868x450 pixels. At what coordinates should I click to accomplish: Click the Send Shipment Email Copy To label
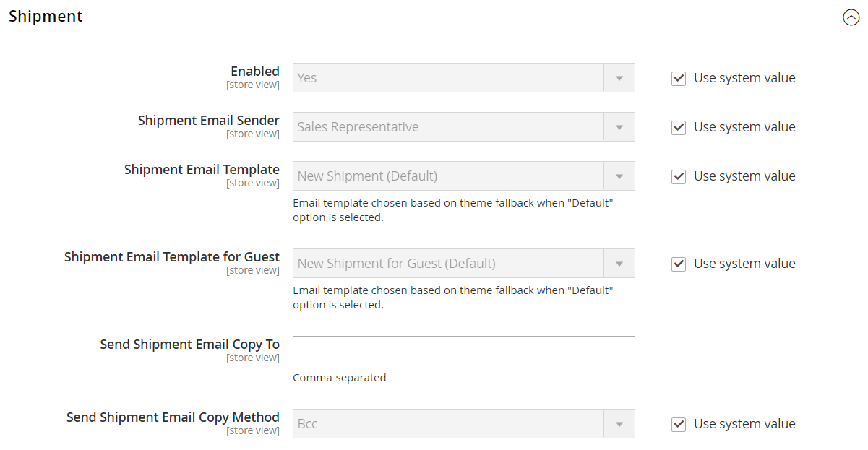tap(189, 345)
